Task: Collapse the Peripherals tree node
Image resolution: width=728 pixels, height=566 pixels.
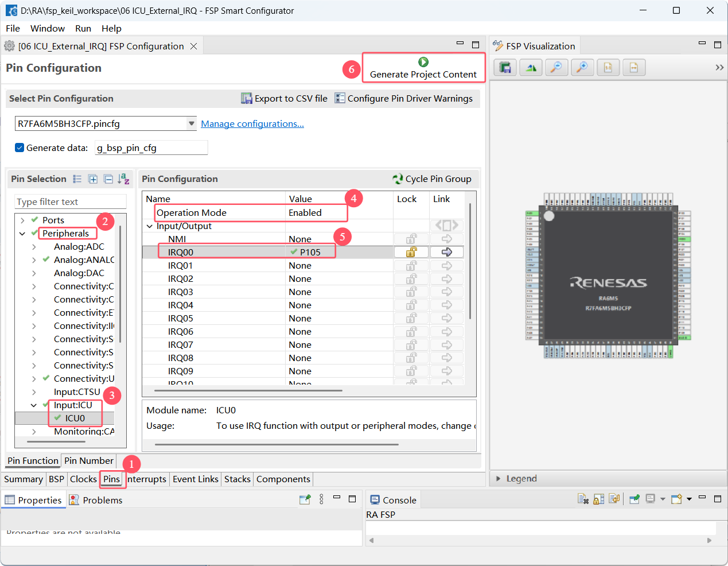Action: 22,234
